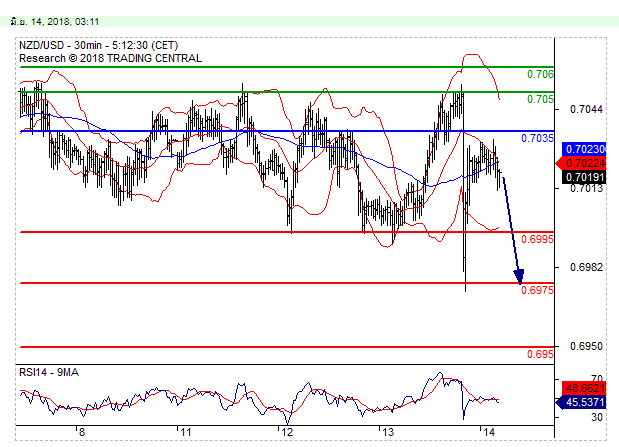619x447 pixels.
Task: Click the red 0.695 support label
Action: 540,354
